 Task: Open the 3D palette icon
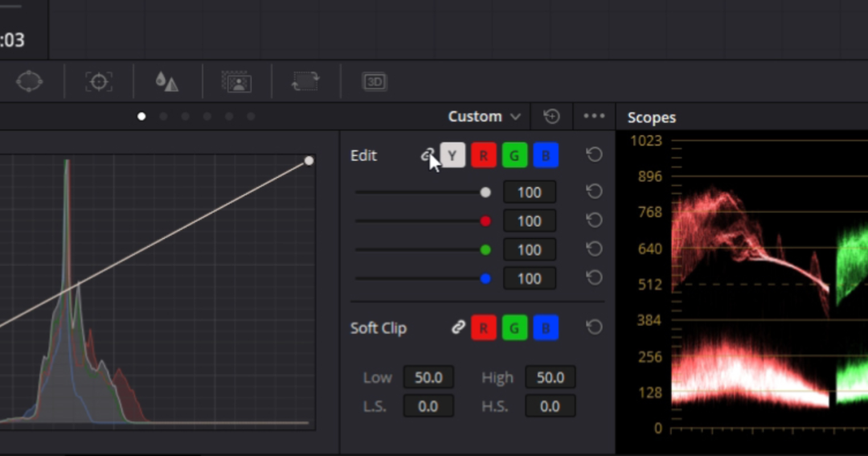click(374, 81)
